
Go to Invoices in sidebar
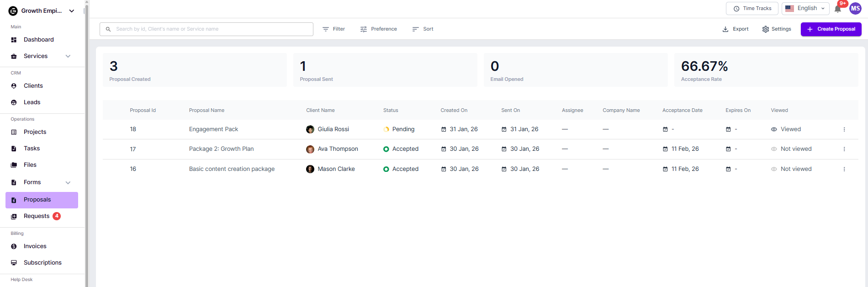(35, 246)
